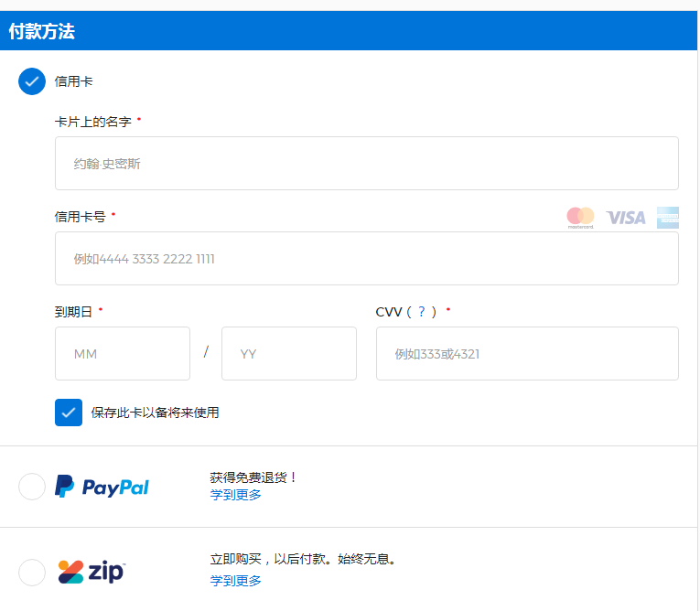Click the VISA card logo

626,218
